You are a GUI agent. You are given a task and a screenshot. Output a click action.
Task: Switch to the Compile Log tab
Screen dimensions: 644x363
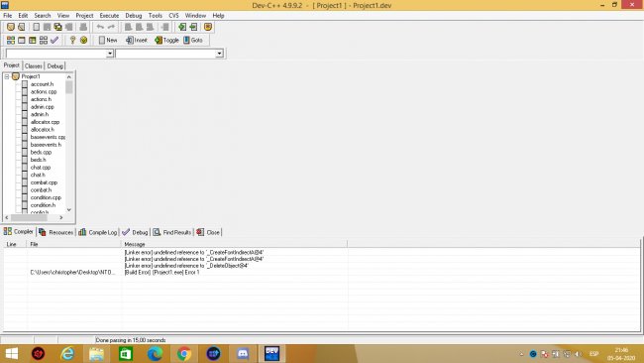[x=98, y=232]
